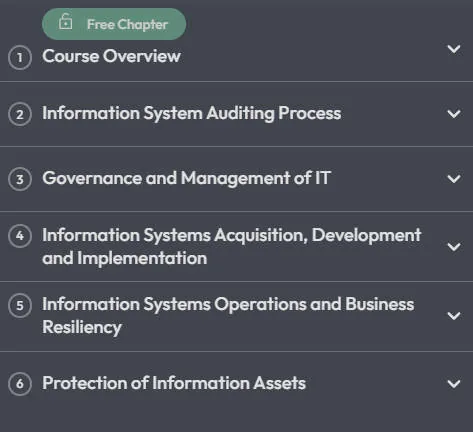Open the Course Overview chapter title

pos(111,56)
